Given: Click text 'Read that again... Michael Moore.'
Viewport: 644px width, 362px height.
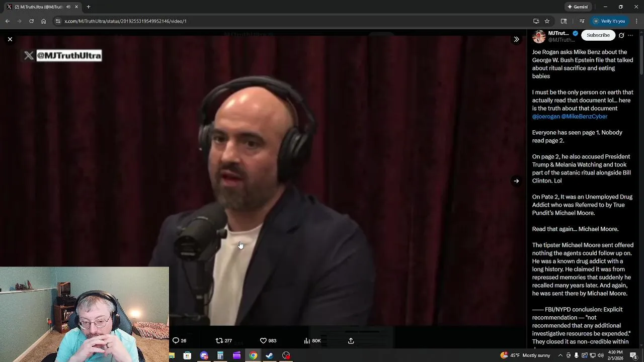Looking at the screenshot, I should tap(575, 229).
